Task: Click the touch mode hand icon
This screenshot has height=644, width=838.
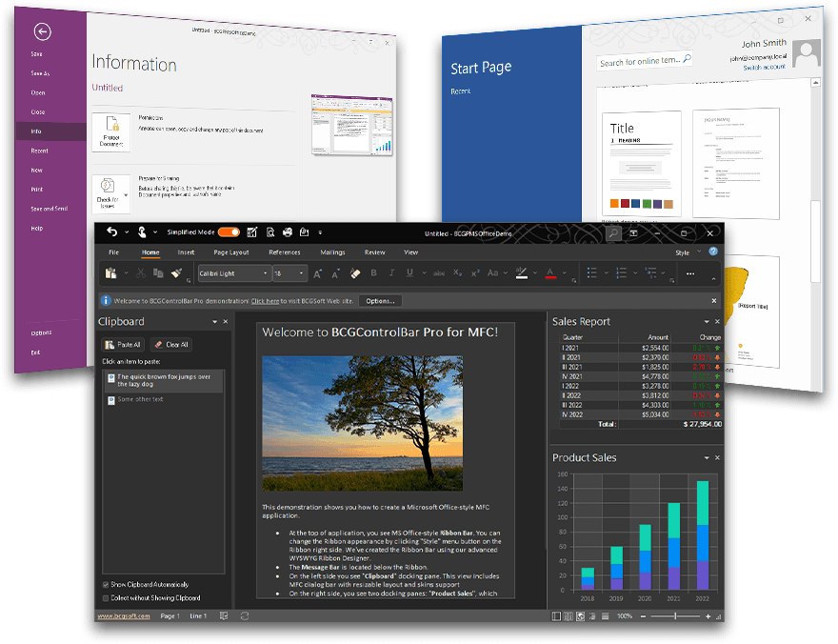Action: coord(142,231)
